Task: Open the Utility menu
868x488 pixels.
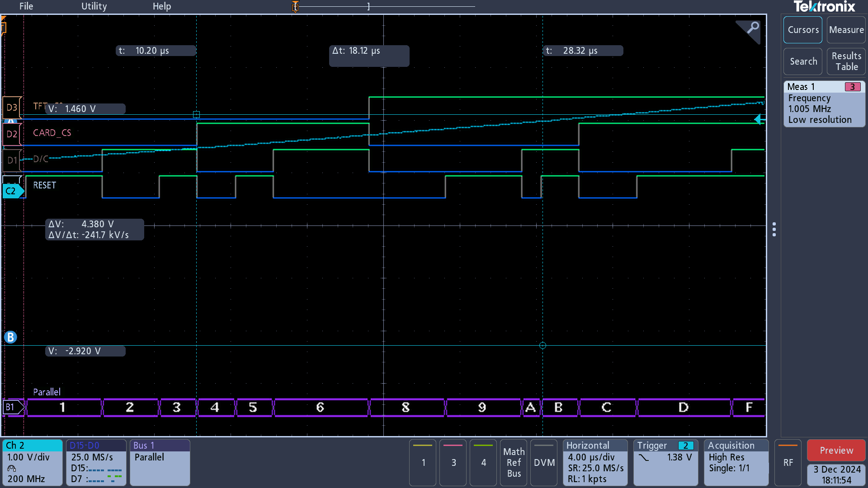Action: click(x=94, y=6)
